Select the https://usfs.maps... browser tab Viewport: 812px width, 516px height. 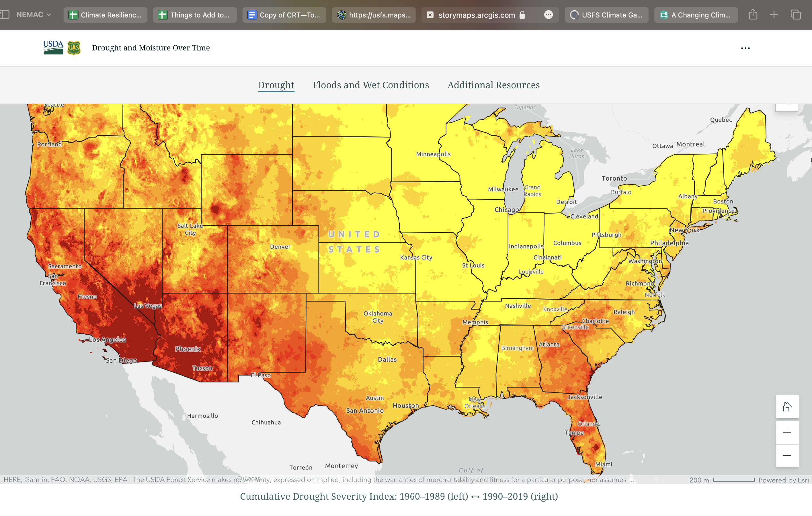click(x=374, y=15)
